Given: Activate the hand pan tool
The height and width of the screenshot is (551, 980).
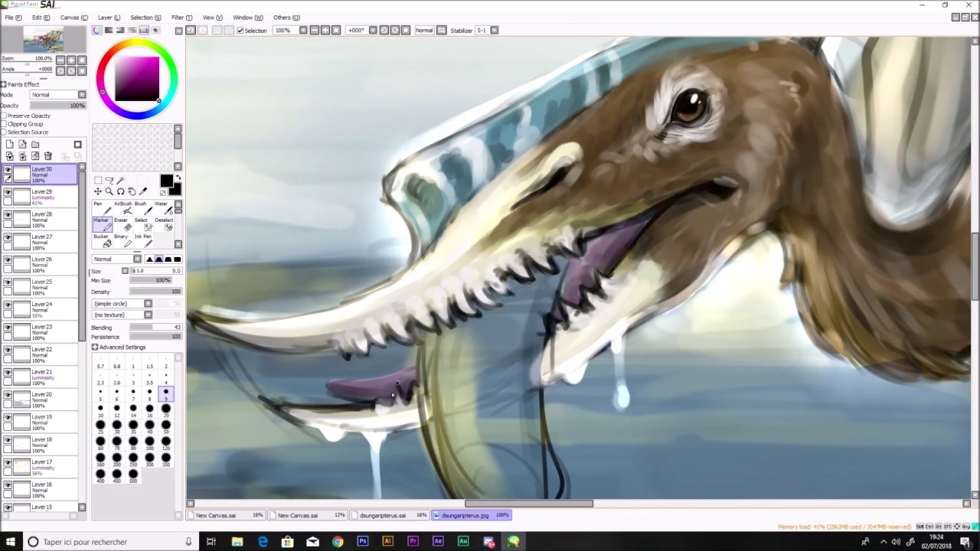Looking at the screenshot, I should tap(132, 191).
